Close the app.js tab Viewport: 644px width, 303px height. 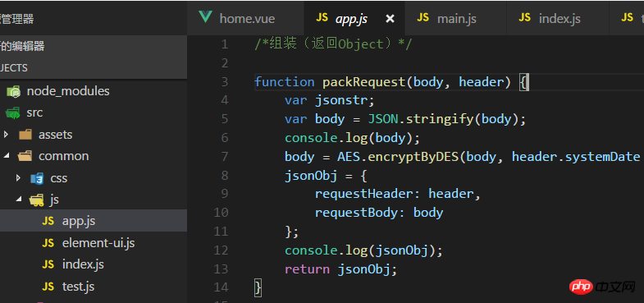pos(390,19)
